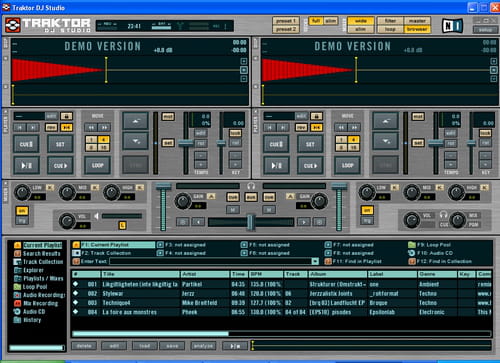This screenshot has width=500, height=363.
Task: Click left deck move fast-forward arrows
Action: tap(104, 127)
